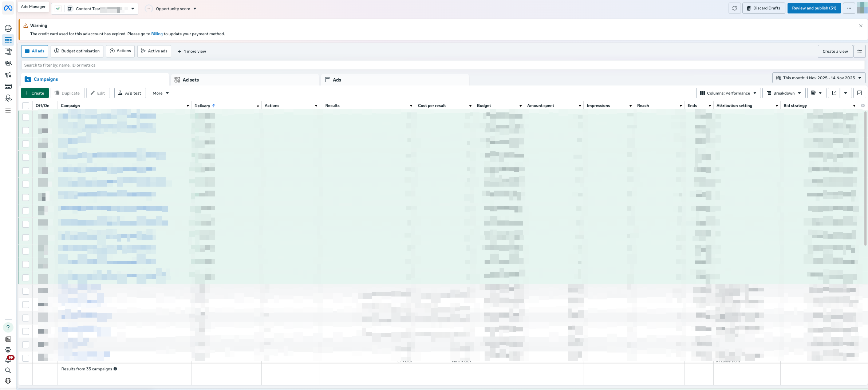Viewport: 868px width, 390px height.
Task: Click the Help question mark icon
Action: (x=8, y=327)
